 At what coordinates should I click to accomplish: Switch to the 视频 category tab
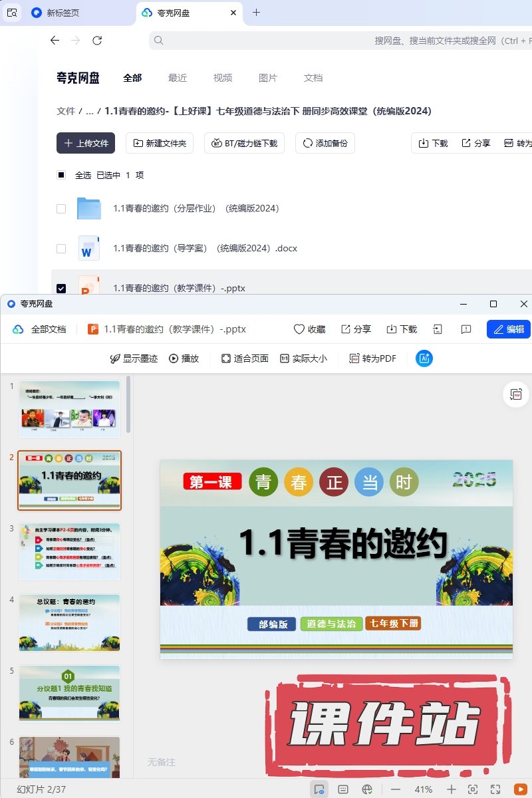(x=223, y=78)
